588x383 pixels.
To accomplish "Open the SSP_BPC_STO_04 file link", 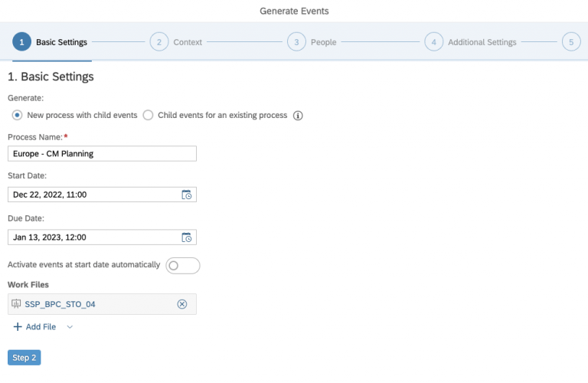I will pyautogui.click(x=60, y=304).
